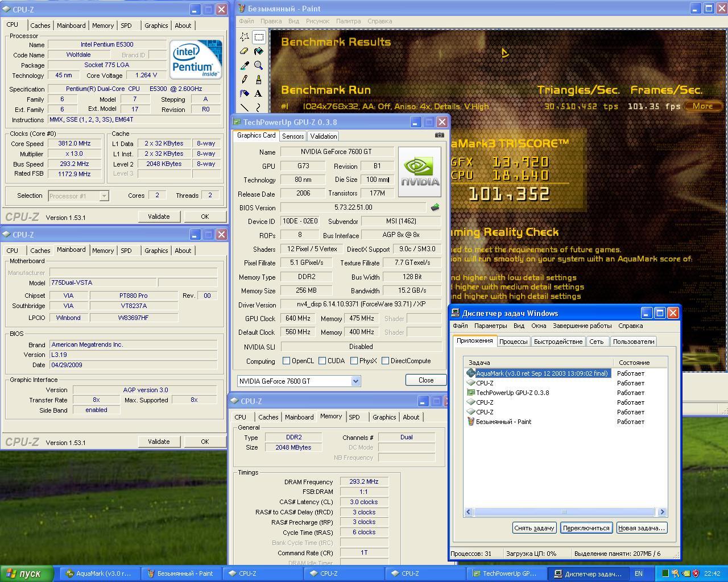Screen dimensions: 728x582
Task: Click the Paint title bar icon
Action: click(x=242, y=9)
